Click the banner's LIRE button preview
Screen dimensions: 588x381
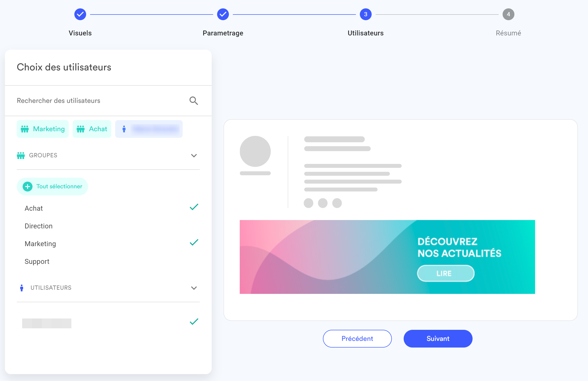pyautogui.click(x=445, y=273)
